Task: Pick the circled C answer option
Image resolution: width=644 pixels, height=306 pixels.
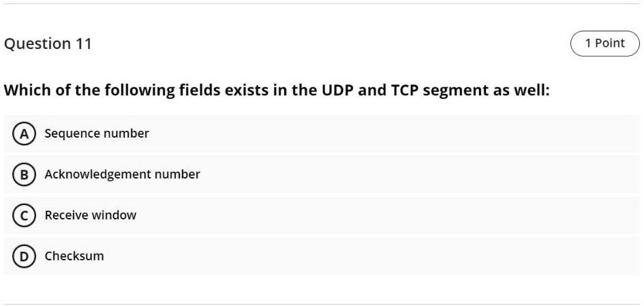Action: 25,215
